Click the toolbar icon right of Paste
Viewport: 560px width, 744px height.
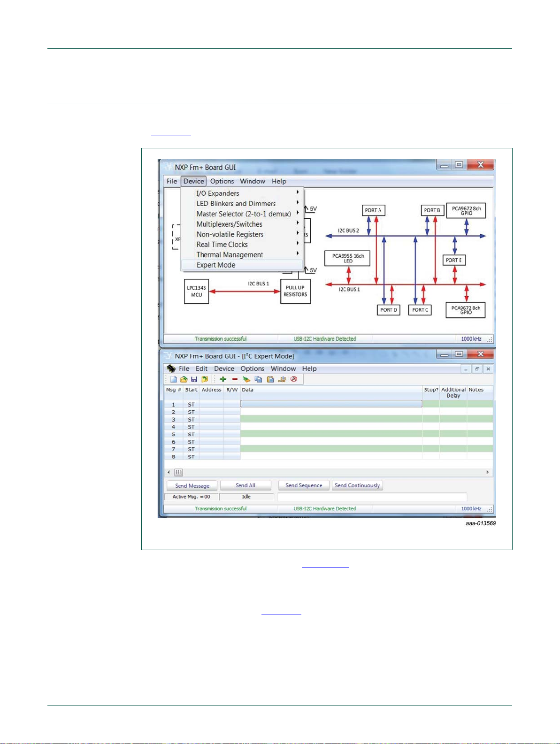pos(282,379)
